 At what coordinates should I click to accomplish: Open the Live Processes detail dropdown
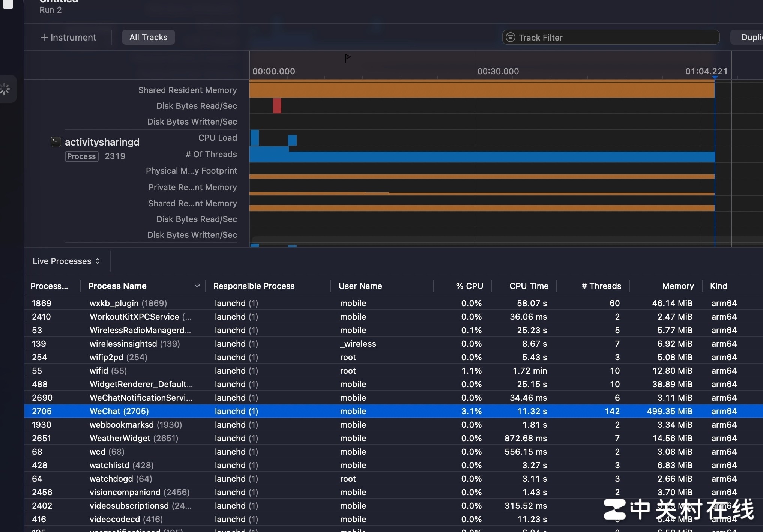click(66, 261)
